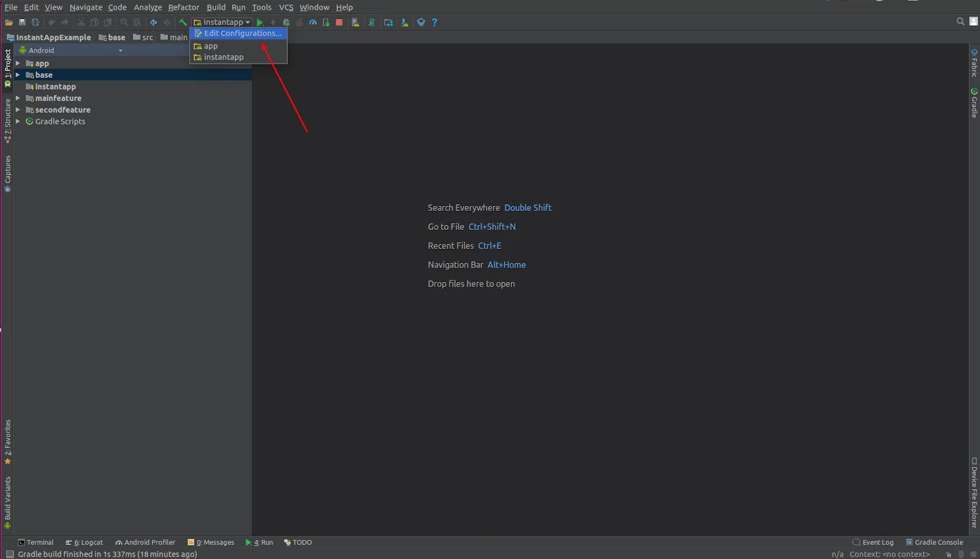Toggle the Project tool window tab
Viewport: 980px width, 559px height.
(x=7, y=67)
